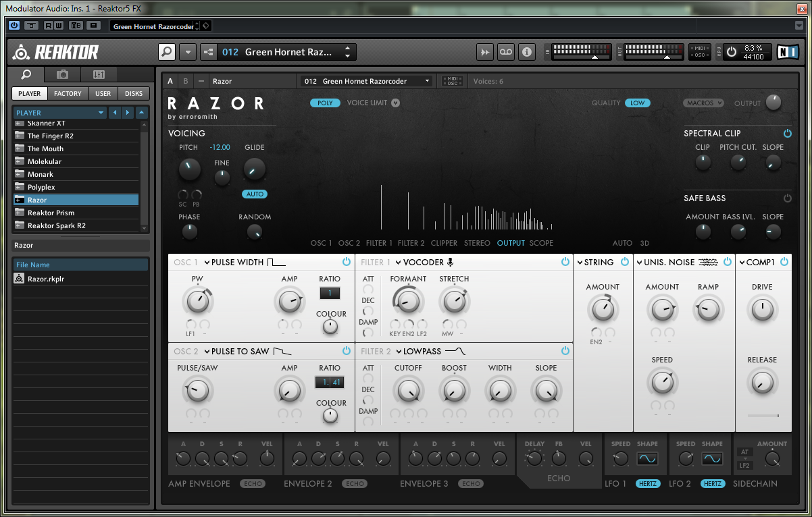Click the preset up/down stepper beside Green Hornet Raz...

(347, 52)
